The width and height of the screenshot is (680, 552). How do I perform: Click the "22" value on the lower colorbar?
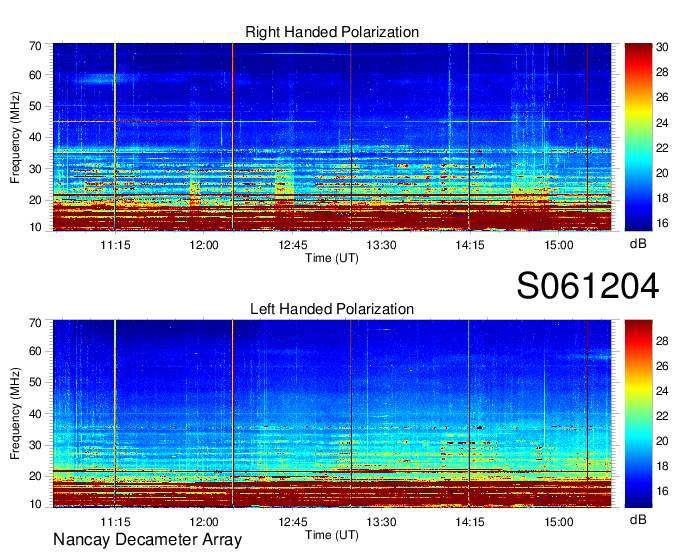click(x=662, y=416)
